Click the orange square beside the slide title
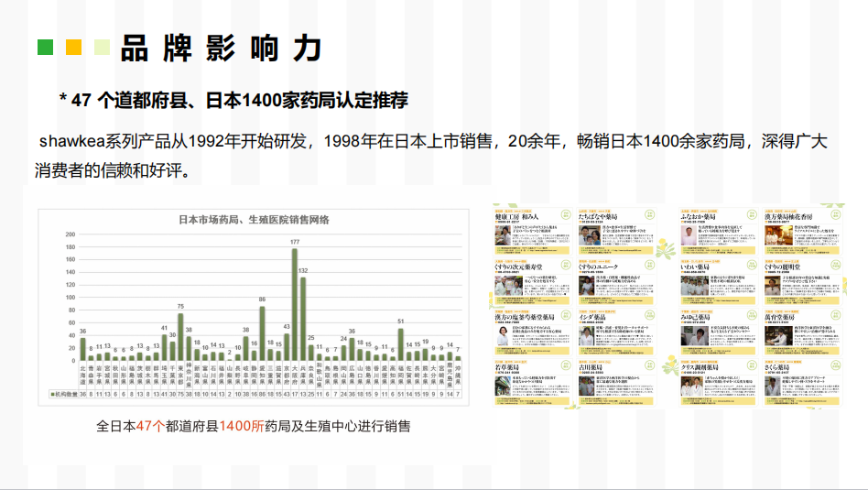This screenshot has width=868, height=490. pyautogui.click(x=73, y=47)
